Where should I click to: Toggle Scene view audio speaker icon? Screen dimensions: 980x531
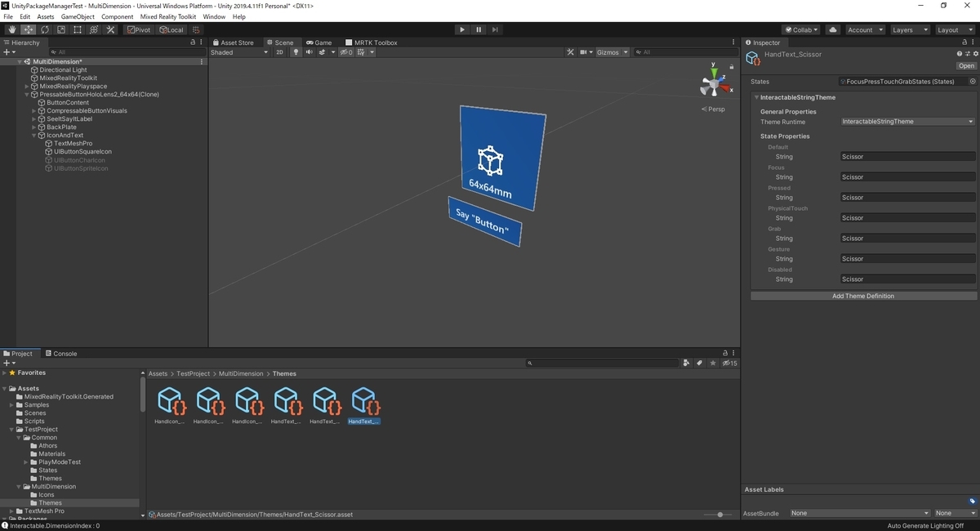(x=309, y=52)
